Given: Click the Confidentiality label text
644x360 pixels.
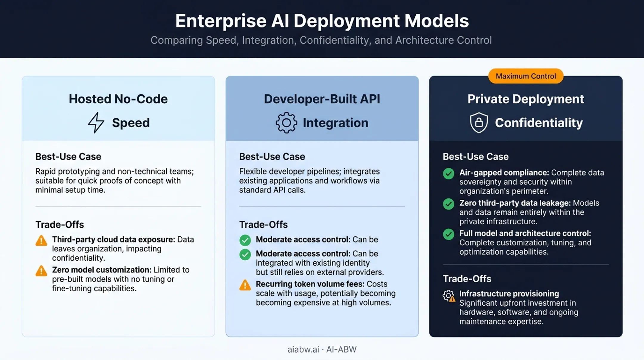Looking at the screenshot, I should pyautogui.click(x=539, y=123).
